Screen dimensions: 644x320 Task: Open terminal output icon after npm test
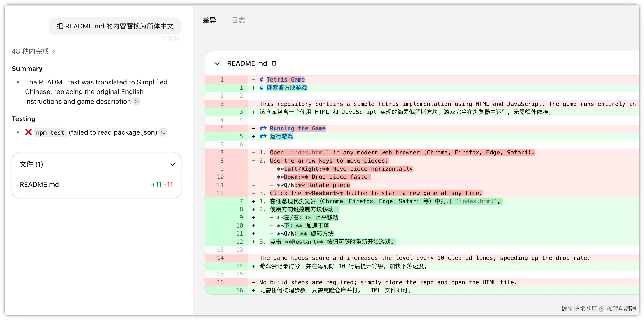pyautogui.click(x=163, y=132)
